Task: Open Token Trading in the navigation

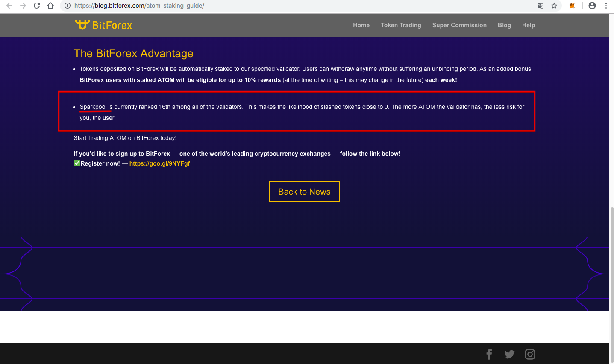Action: tap(401, 25)
